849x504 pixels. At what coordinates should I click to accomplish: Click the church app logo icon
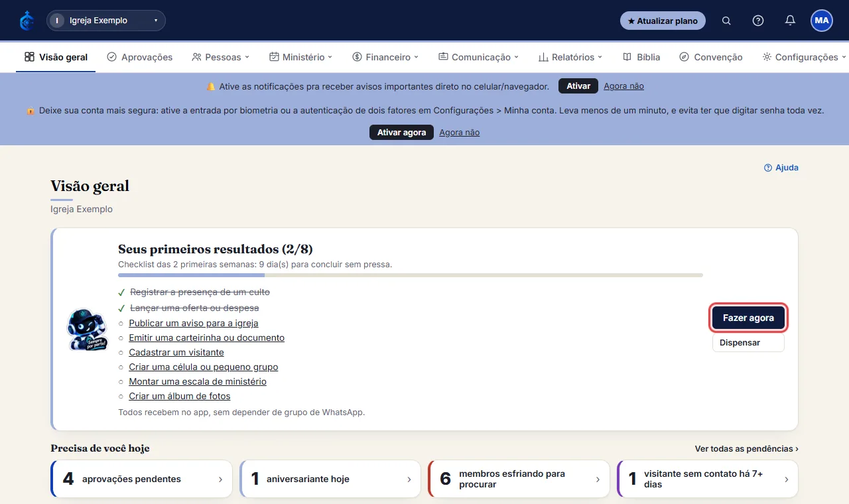point(27,21)
